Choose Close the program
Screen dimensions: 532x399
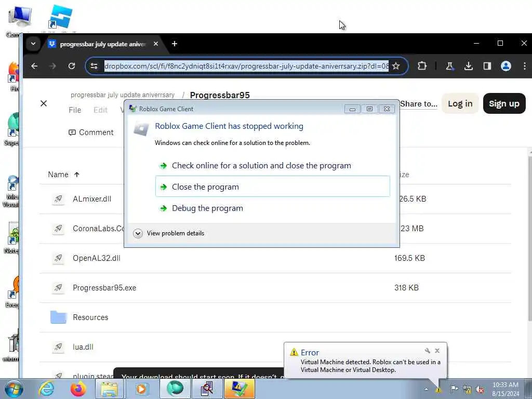click(272, 187)
